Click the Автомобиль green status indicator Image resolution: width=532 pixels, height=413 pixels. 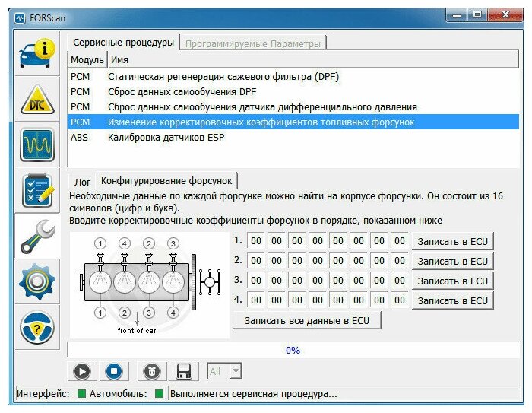(x=159, y=394)
